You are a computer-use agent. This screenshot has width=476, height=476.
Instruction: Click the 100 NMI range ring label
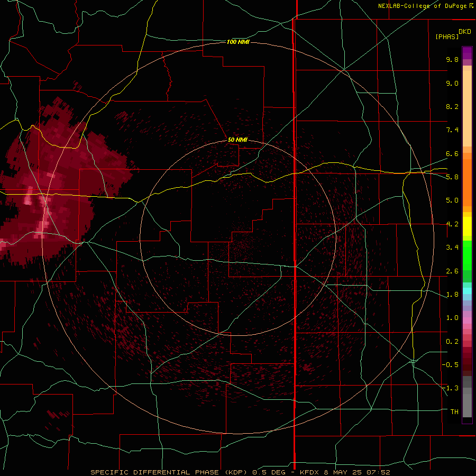[x=238, y=42]
